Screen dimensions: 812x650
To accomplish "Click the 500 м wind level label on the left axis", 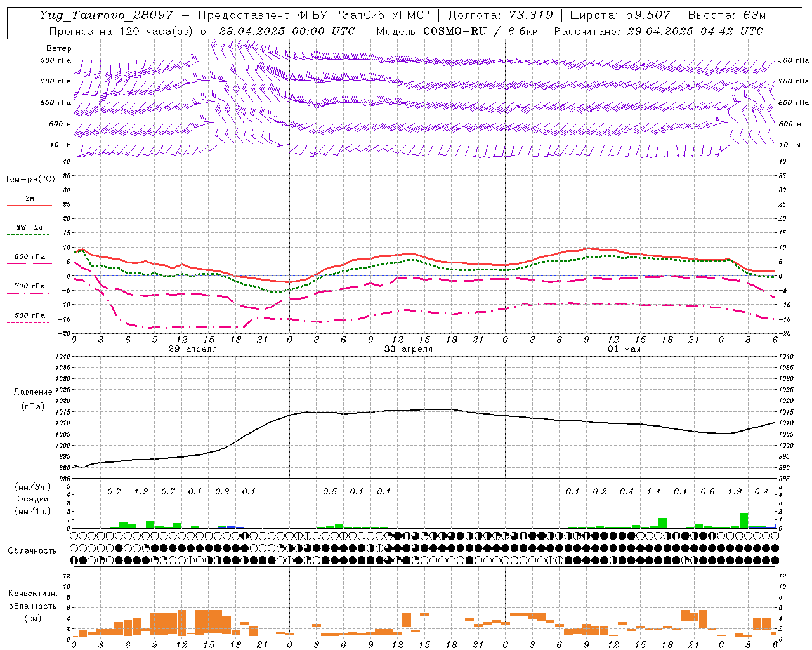I will [60, 124].
